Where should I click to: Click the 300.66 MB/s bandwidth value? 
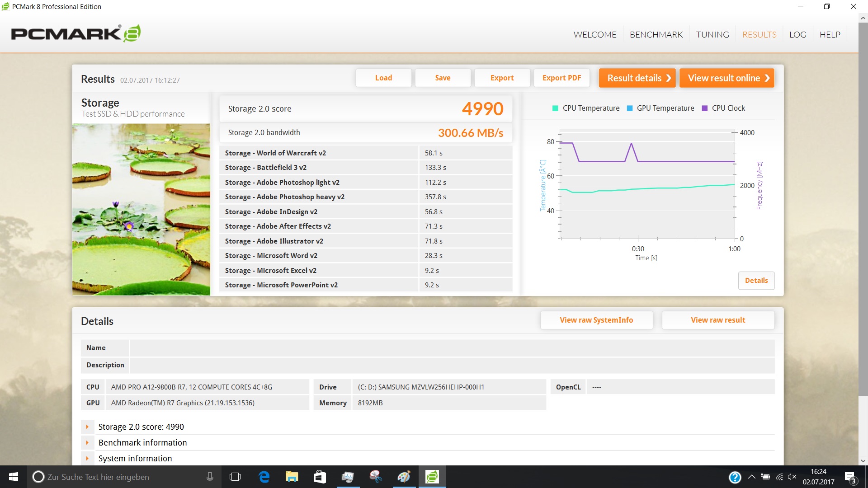coord(471,132)
